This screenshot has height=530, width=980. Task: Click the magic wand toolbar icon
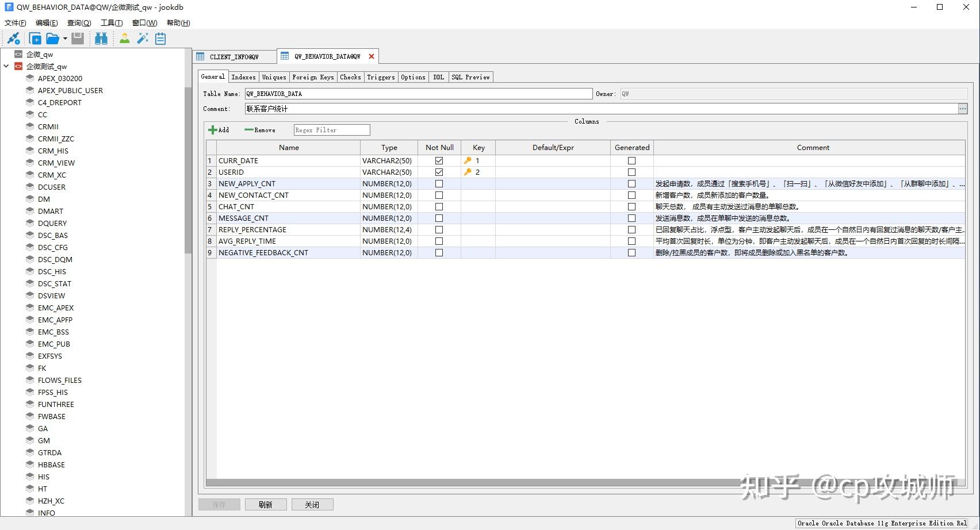[x=143, y=38]
